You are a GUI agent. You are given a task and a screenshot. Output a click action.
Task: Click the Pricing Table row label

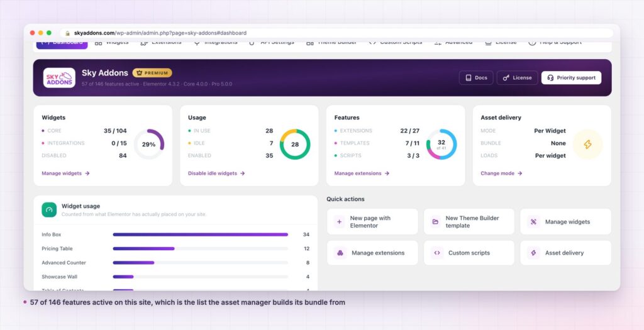pyautogui.click(x=57, y=248)
